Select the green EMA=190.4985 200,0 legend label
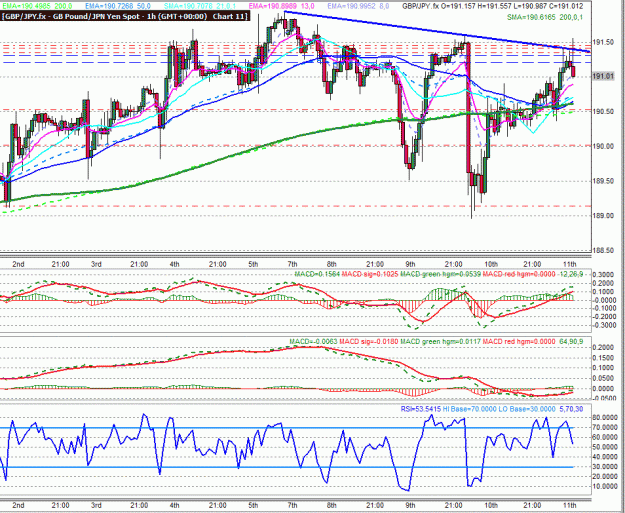Screen dimensions: 625x513 37,6
